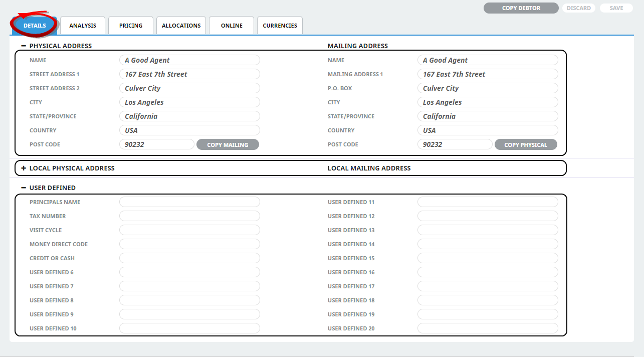Expand the LOCAL PHYSICAL ADDRESS section
The width and height of the screenshot is (644, 357).
[24, 168]
